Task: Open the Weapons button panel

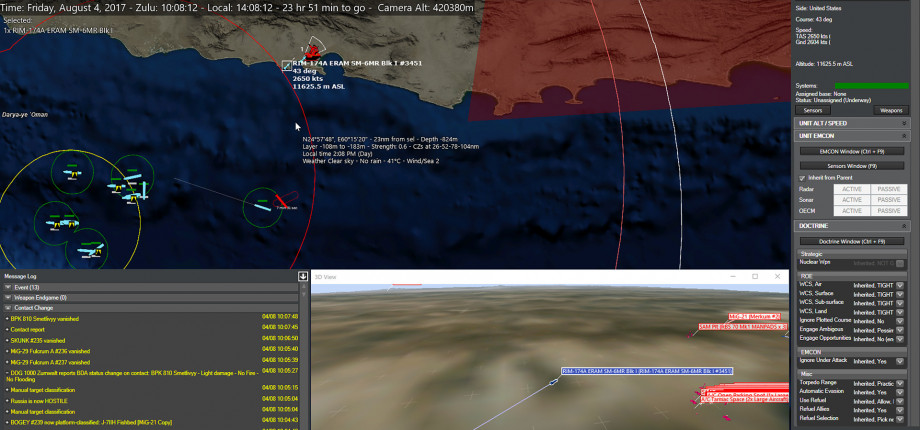Action: coord(891,110)
